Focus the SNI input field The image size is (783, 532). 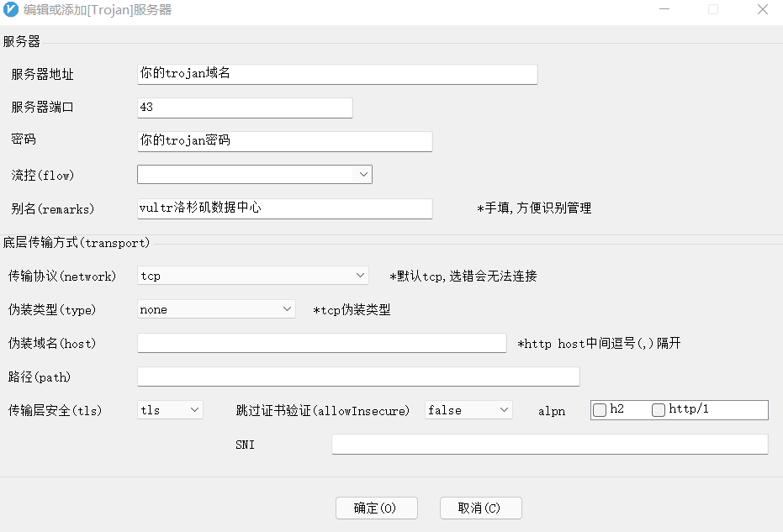550,444
